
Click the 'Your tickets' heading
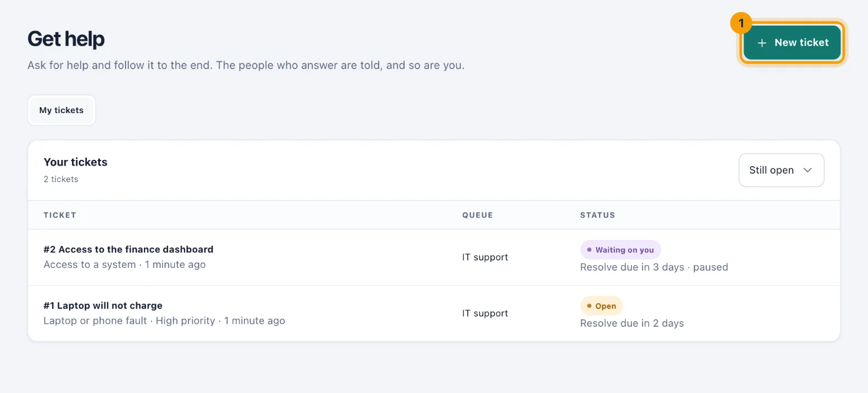click(75, 162)
